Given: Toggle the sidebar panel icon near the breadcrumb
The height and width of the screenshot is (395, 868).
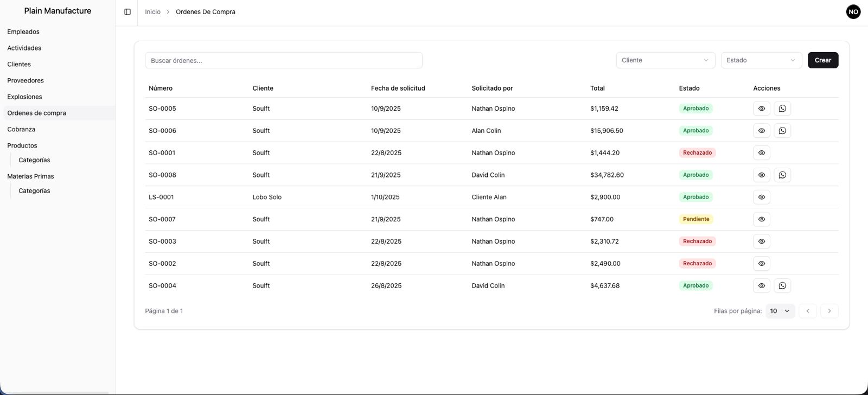Looking at the screenshot, I should 126,11.
